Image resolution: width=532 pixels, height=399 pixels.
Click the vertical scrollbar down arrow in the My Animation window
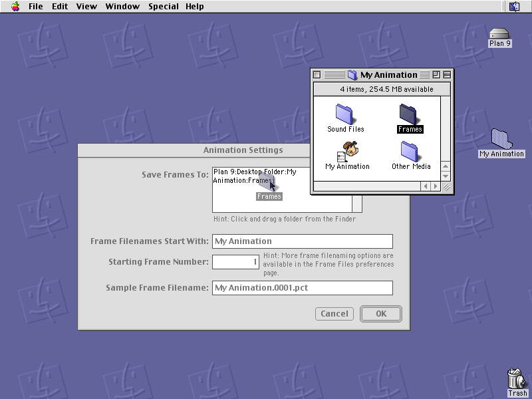coord(446,176)
